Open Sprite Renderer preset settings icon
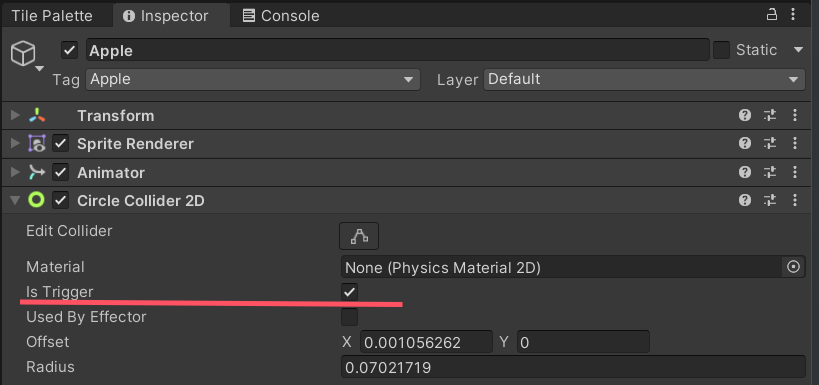Viewport: 819px width, 385px height. point(770,144)
